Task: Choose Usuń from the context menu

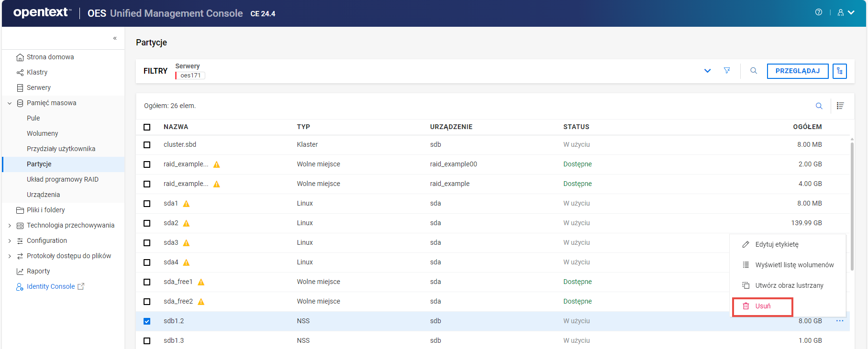Action: click(x=762, y=306)
